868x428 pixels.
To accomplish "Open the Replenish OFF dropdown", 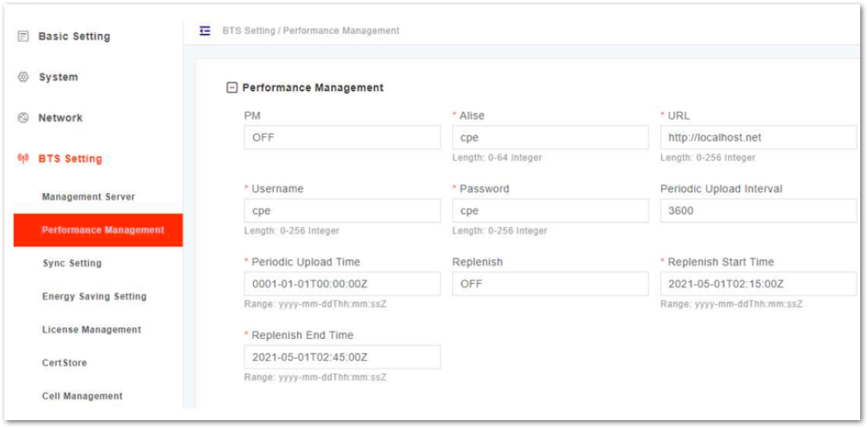I will (550, 284).
